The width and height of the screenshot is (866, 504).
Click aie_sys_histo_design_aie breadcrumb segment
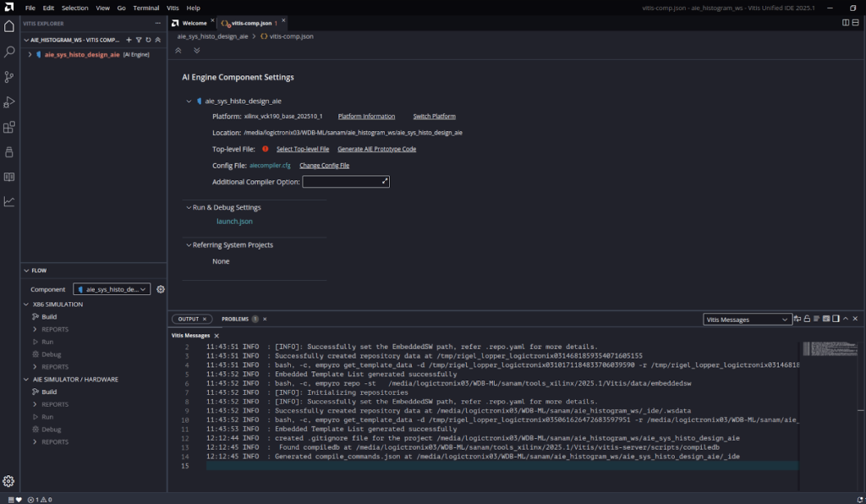click(x=212, y=36)
